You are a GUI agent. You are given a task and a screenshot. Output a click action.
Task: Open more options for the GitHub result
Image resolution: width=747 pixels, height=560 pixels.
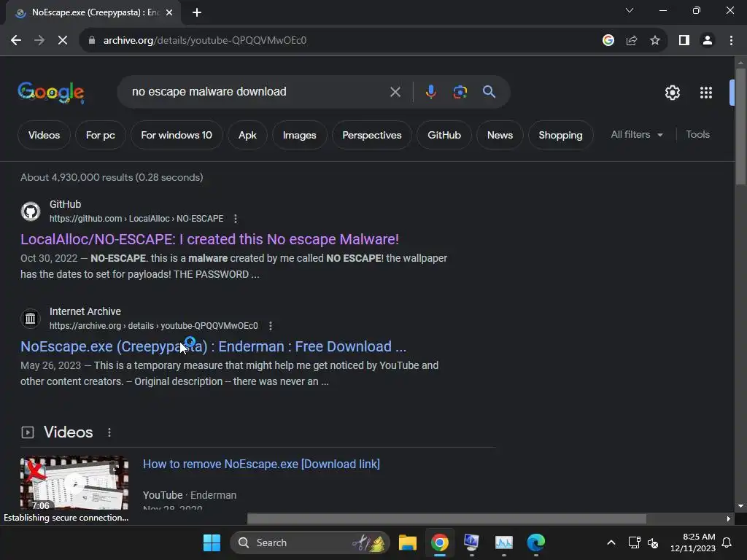(x=236, y=219)
